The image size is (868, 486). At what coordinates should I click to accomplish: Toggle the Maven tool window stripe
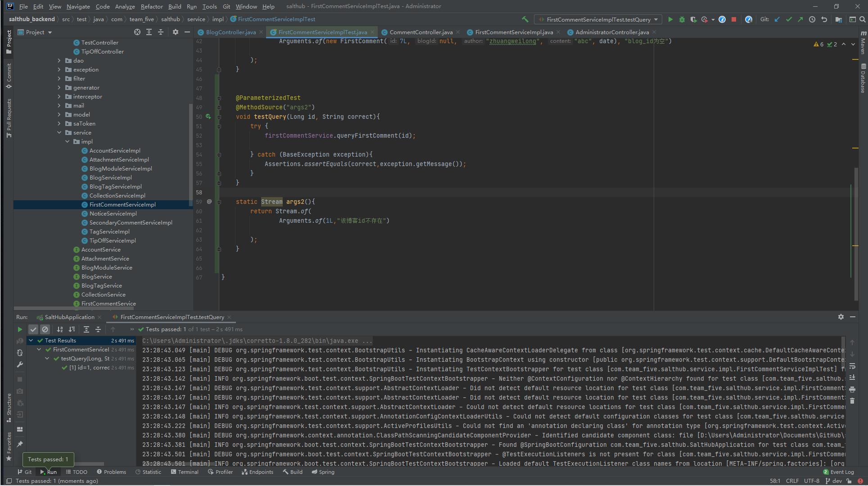pos(863,42)
